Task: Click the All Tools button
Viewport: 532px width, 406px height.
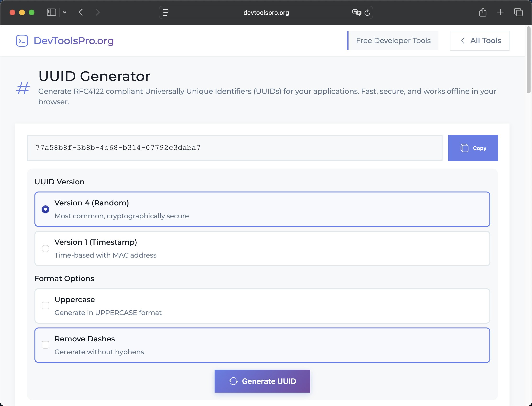Action: click(x=479, y=41)
